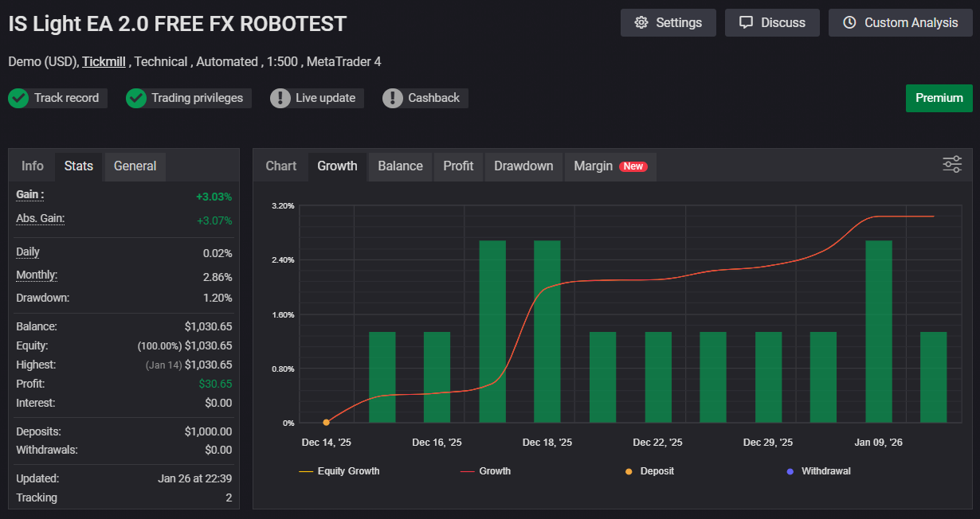Toggle Growth series in chart legend
Screen dimensions: 980x519
pyautogui.click(x=486, y=471)
